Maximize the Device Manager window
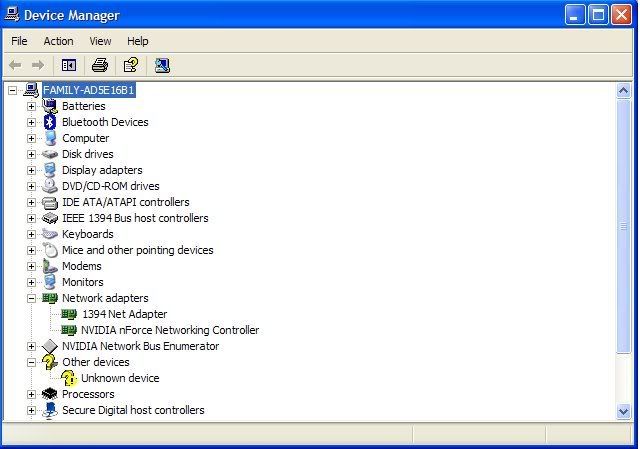The image size is (640, 449). (x=598, y=15)
